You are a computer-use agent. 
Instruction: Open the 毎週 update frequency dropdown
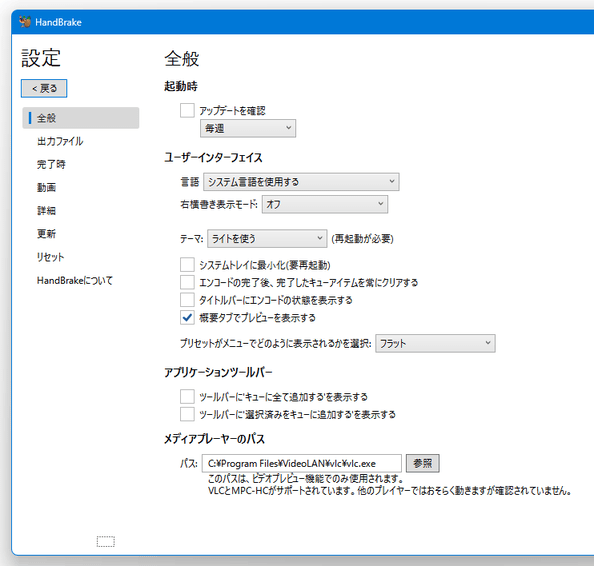pyautogui.click(x=248, y=128)
